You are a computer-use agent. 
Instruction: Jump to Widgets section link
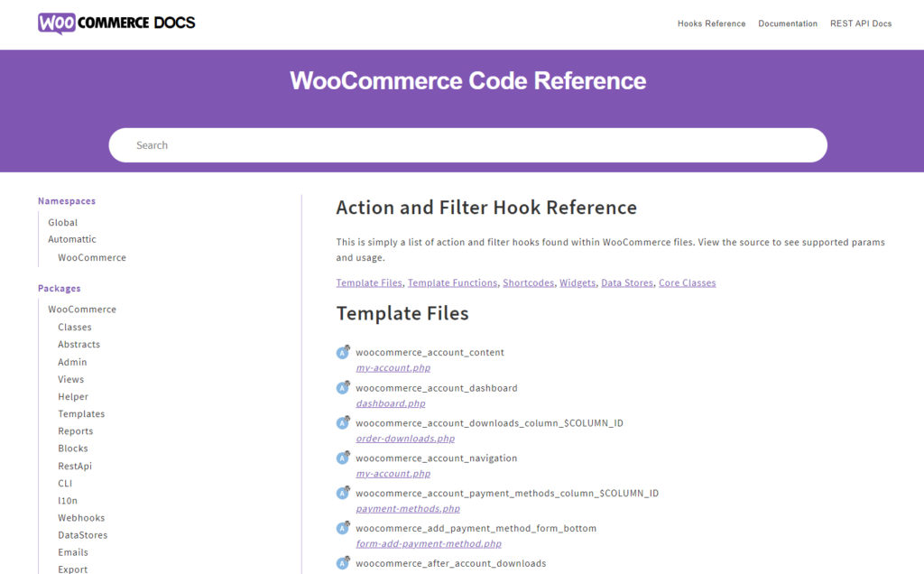point(577,282)
